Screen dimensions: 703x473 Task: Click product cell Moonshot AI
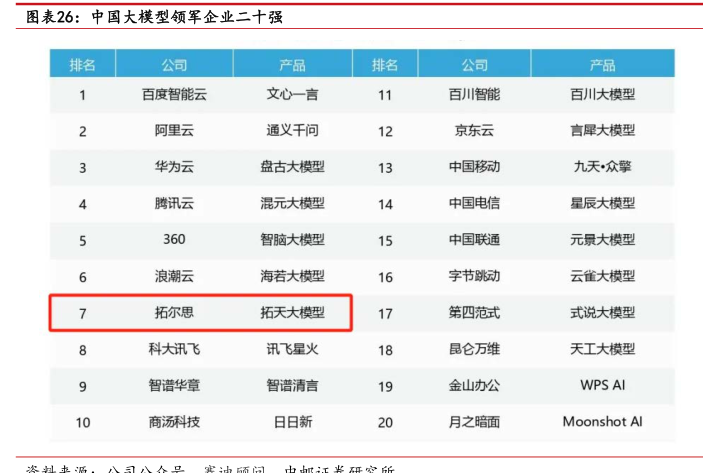(603, 421)
